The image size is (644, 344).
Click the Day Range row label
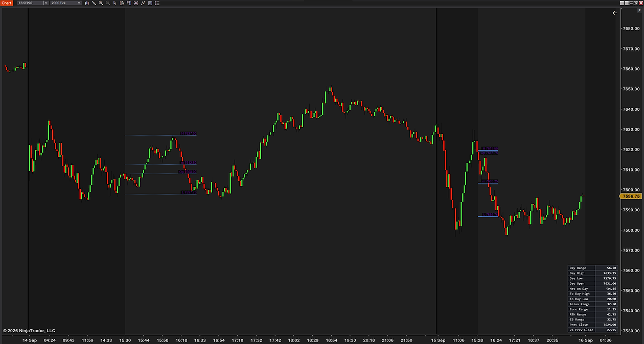(578, 268)
